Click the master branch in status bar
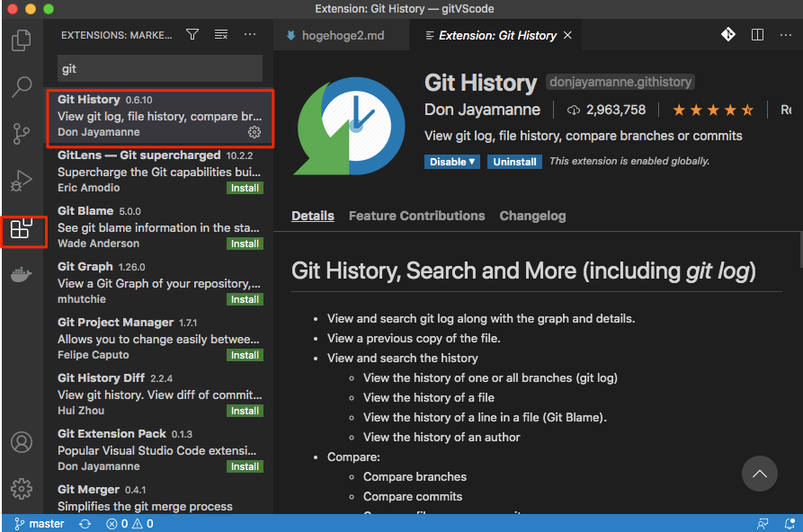Screen dimensions: 803x532 click(40, 524)
